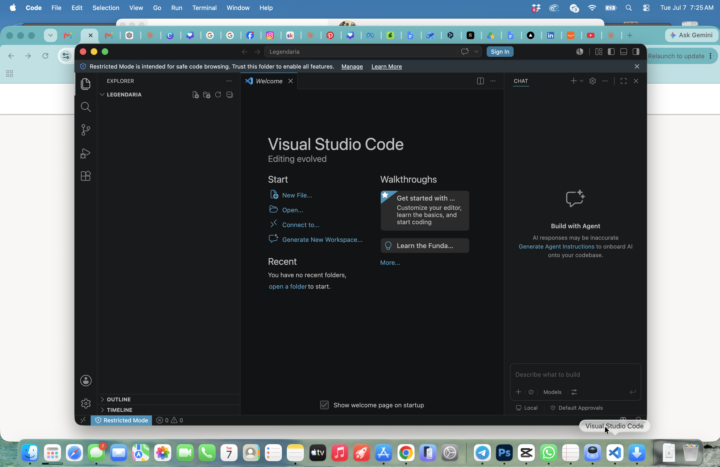The image size is (720, 467).
Task: Open the Accounts menu icon
Action: pos(85,380)
